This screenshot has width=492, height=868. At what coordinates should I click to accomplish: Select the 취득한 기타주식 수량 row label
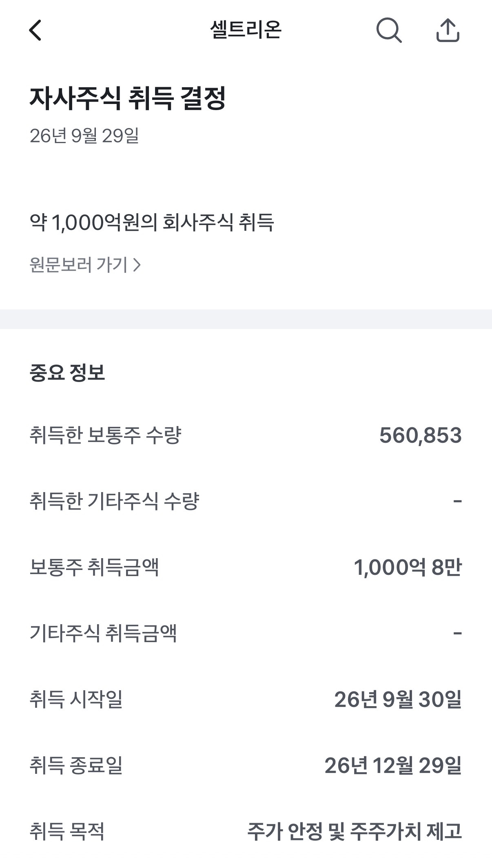tap(114, 501)
